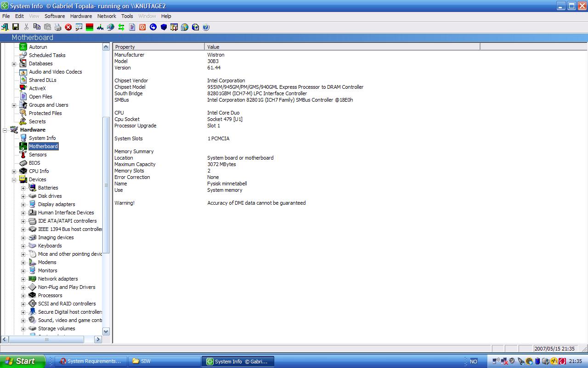Screen dimensions: 588x368
Task: Select Human Interface Devices tree item
Action: point(66,213)
